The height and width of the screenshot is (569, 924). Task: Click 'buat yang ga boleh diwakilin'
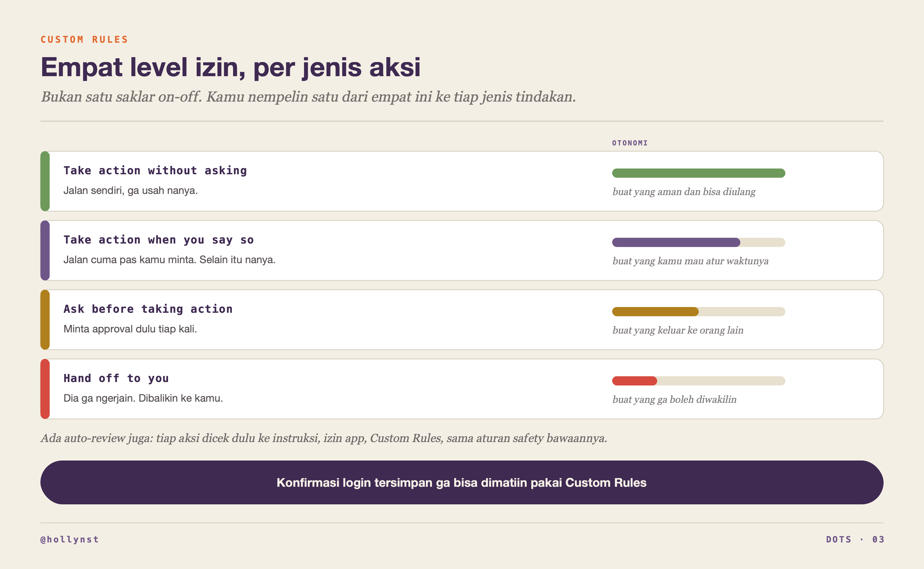pos(674,399)
